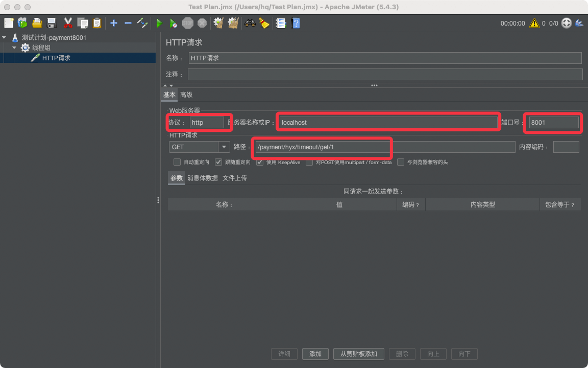Switch to the 基本 tab

[169, 95]
